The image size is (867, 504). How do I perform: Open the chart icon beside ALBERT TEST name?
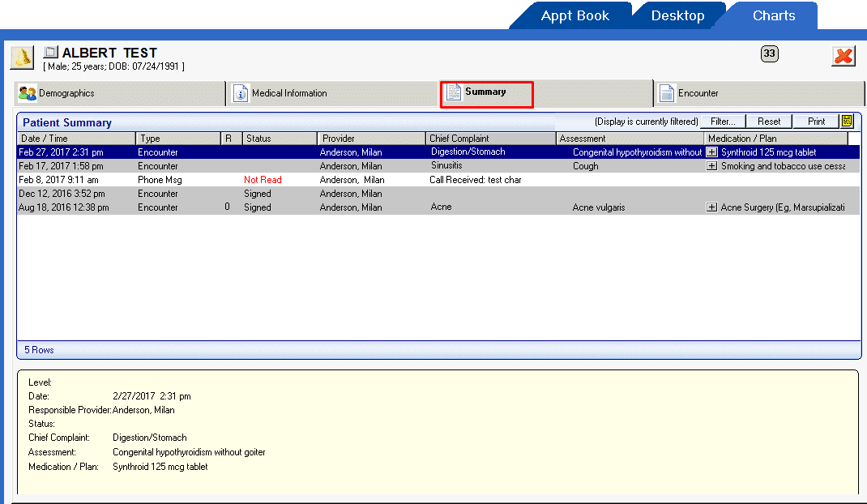click(x=49, y=51)
